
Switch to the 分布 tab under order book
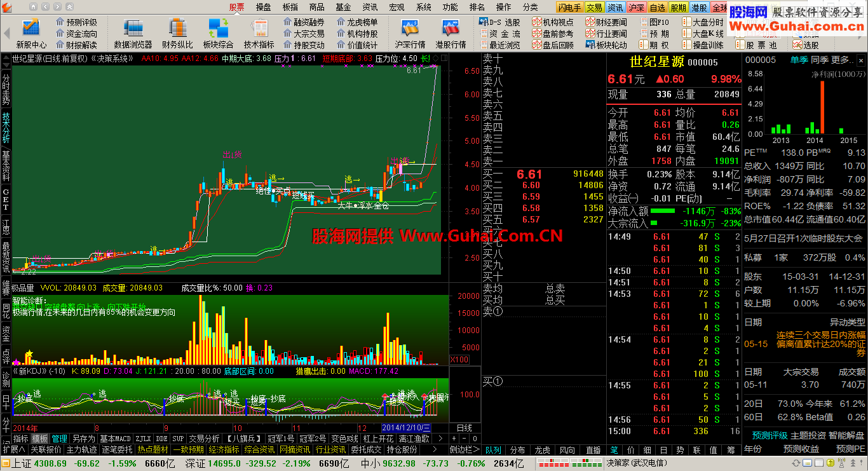click(x=517, y=449)
